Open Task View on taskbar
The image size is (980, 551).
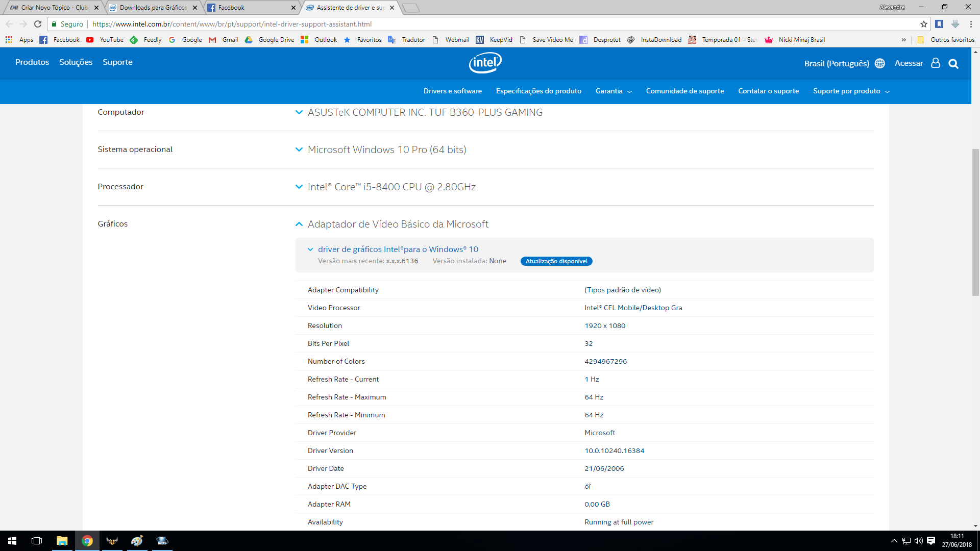37,541
